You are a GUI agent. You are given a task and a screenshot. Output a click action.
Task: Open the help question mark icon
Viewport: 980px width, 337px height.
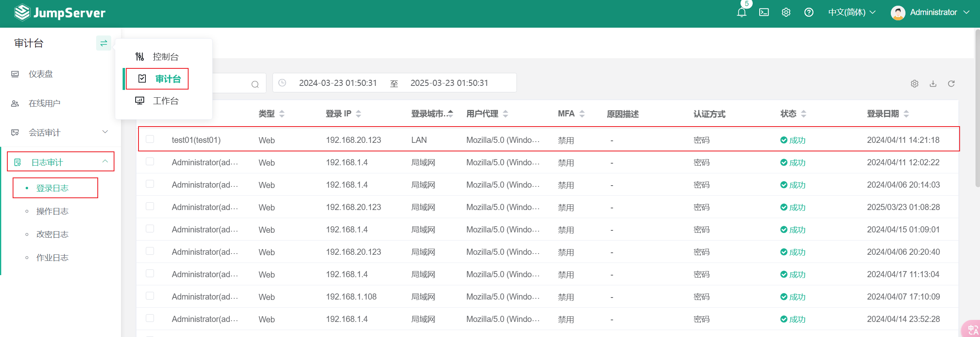click(809, 12)
